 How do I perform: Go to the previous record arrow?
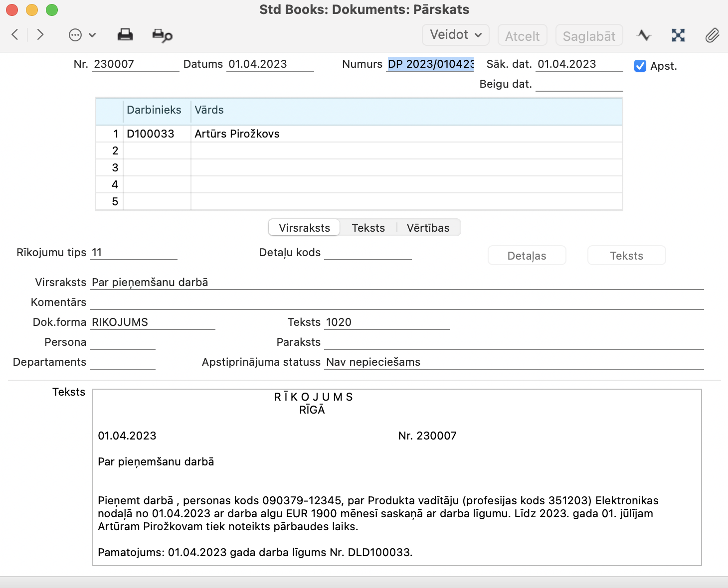pyautogui.click(x=15, y=34)
